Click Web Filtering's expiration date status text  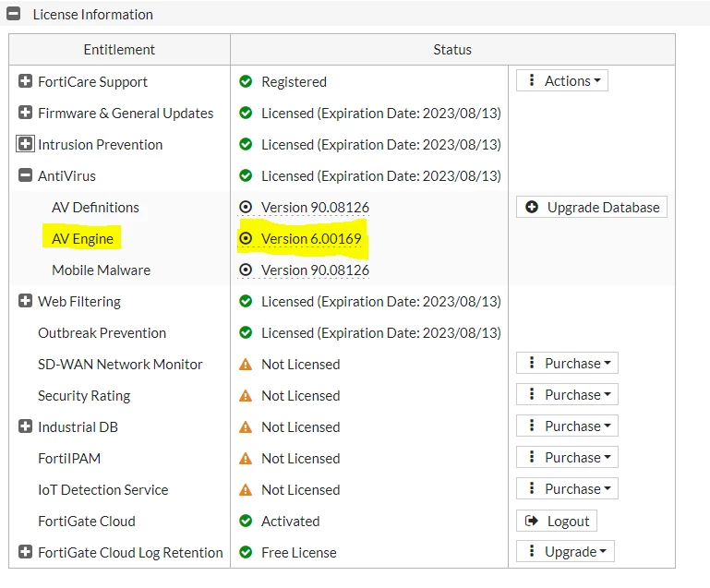(380, 302)
